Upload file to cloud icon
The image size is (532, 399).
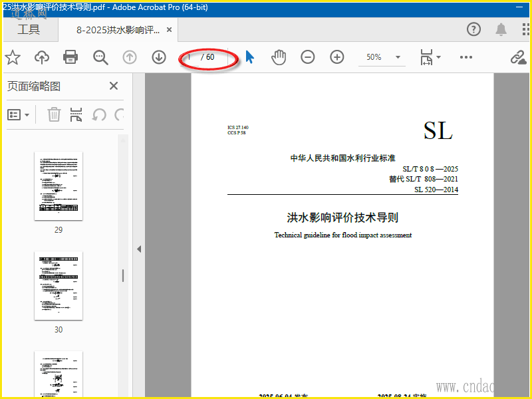pos(42,57)
